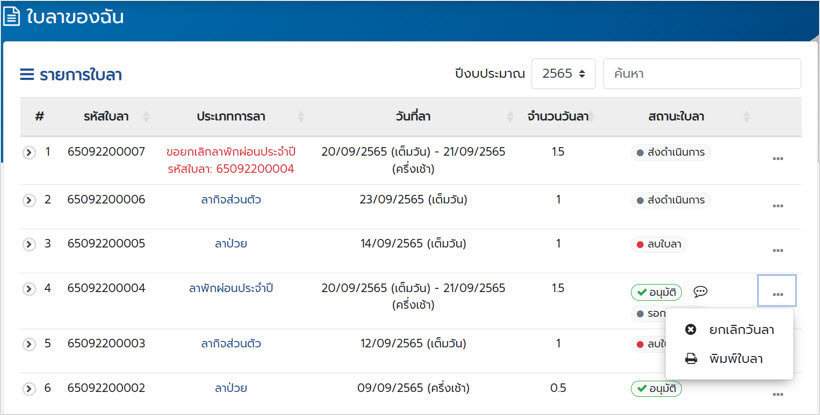Click the three-dot menu for leave 65092200005
Viewport: 820px width, 415px height.
click(x=777, y=250)
